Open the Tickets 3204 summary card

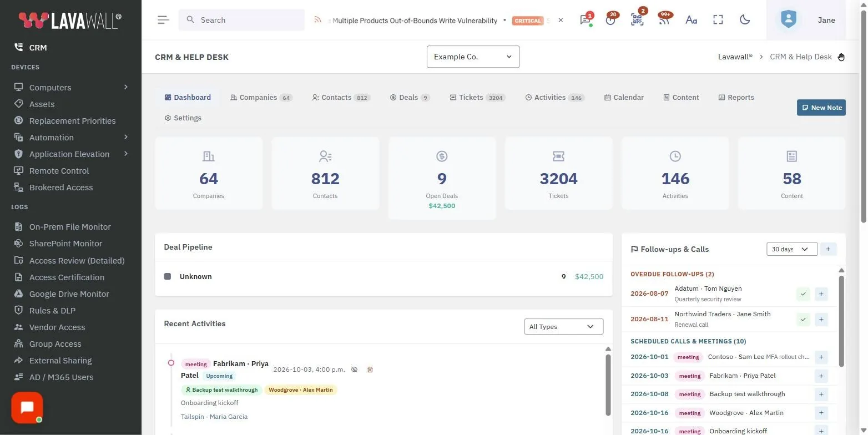[558, 173]
